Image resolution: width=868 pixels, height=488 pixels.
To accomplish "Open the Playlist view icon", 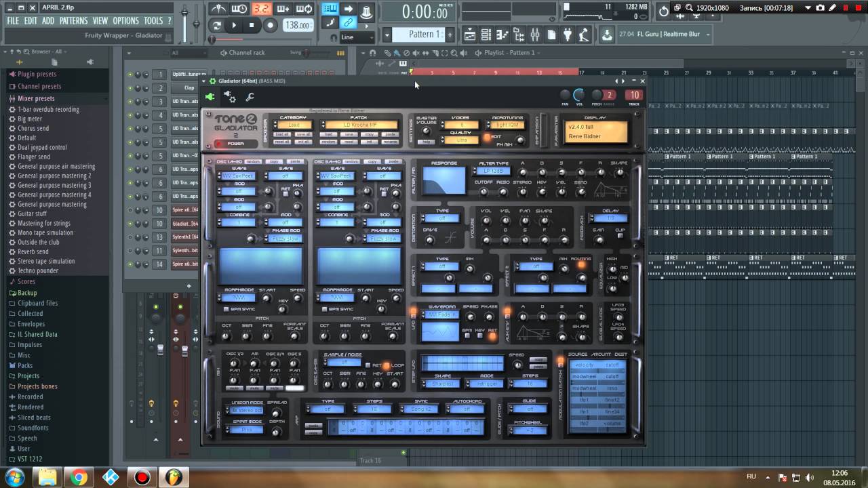I will click(469, 34).
